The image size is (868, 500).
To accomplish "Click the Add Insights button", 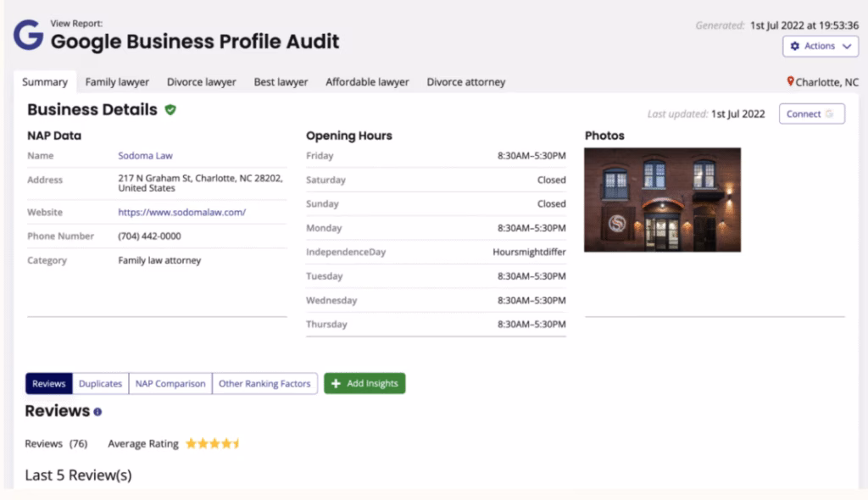I will (364, 383).
